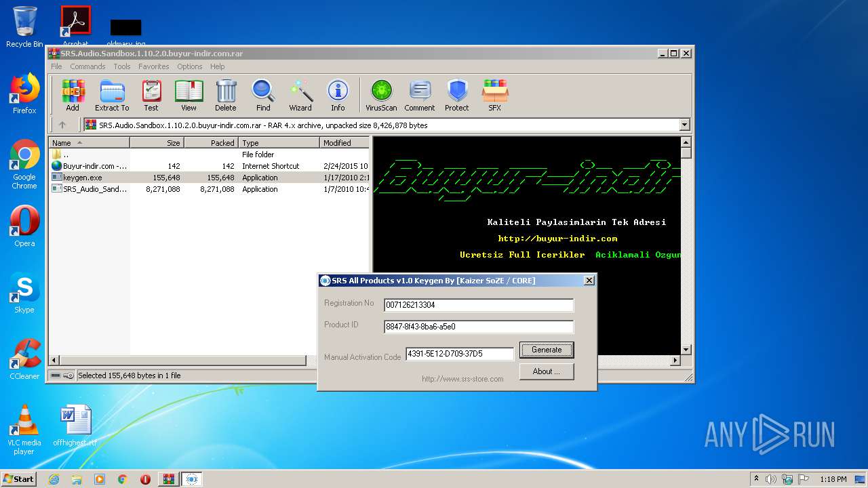
Task: Select the Acrobat desktop shortcut
Action: click(75, 26)
